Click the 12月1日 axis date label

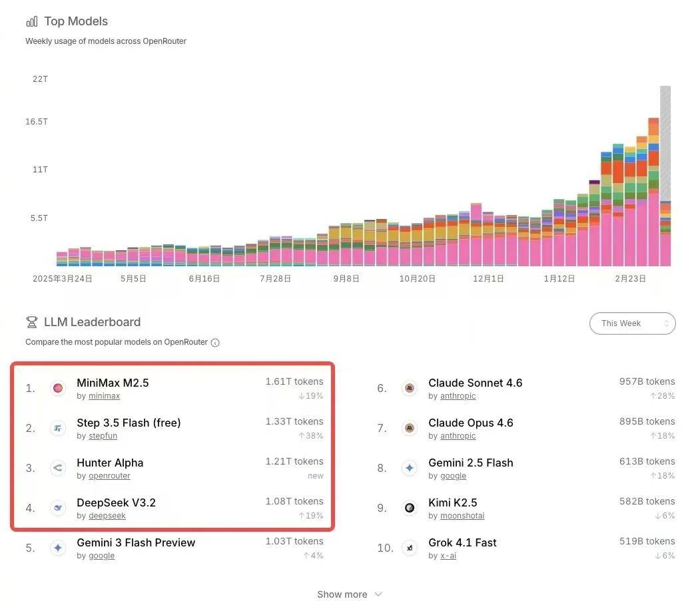[x=488, y=279]
